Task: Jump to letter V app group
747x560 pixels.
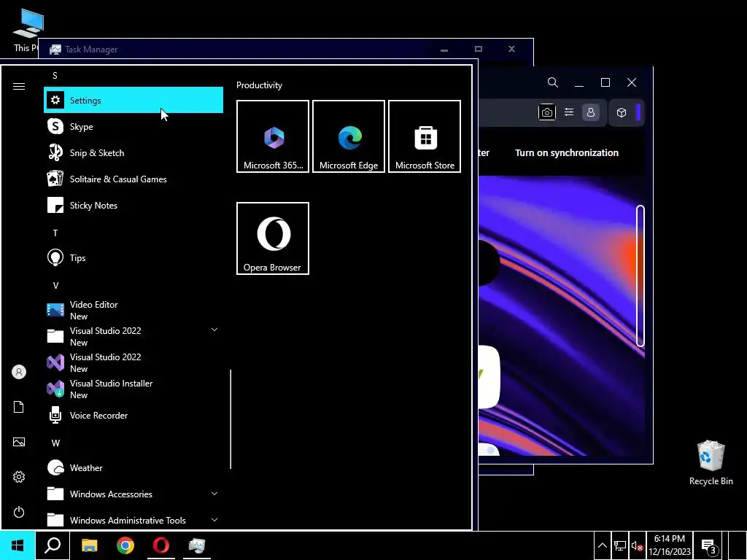Action: click(55, 285)
